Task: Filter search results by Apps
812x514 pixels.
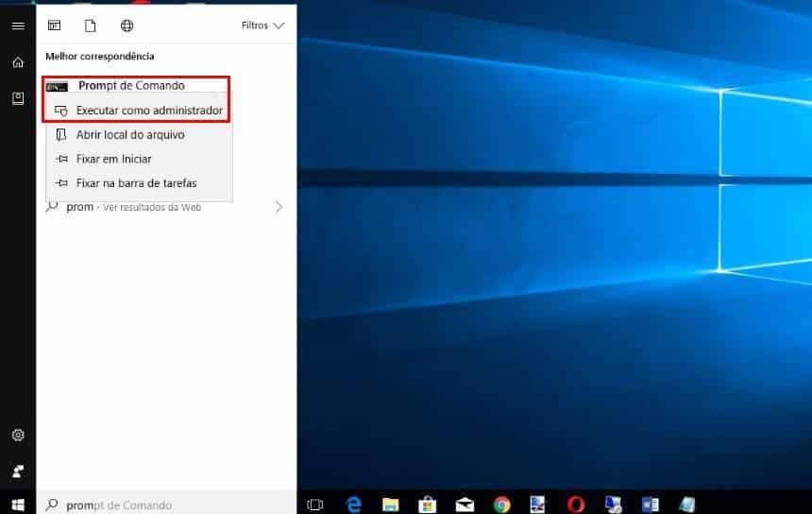Action: tap(55, 26)
